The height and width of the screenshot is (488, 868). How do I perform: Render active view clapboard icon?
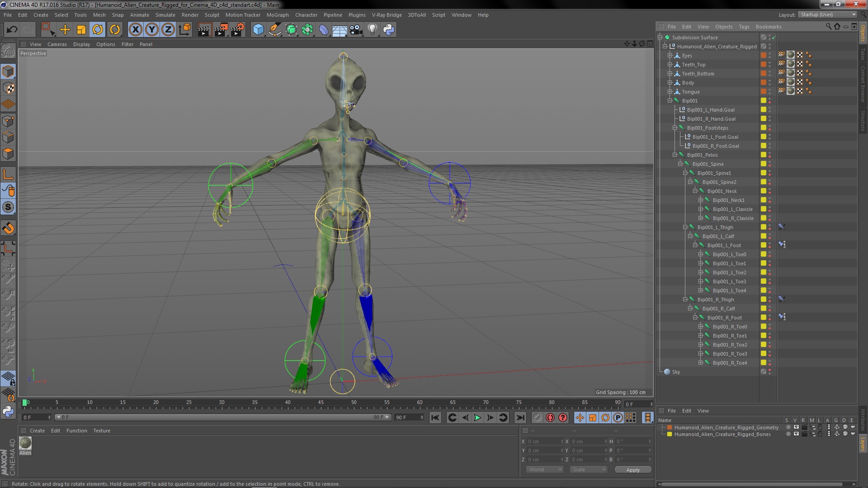204,30
